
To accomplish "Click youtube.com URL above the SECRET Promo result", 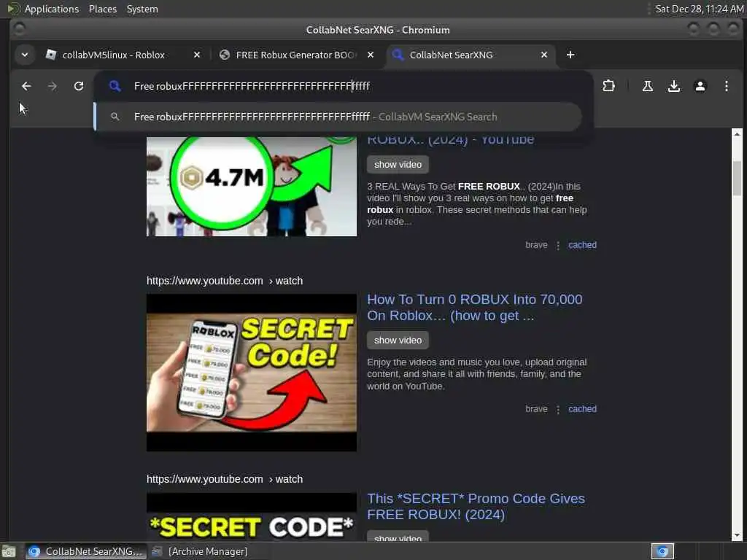I will (x=225, y=479).
